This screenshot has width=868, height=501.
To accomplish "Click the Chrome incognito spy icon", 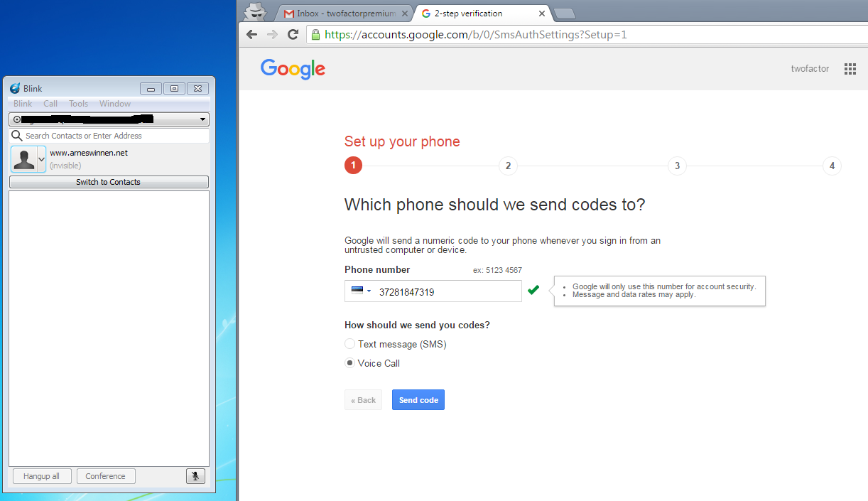I will [x=254, y=11].
